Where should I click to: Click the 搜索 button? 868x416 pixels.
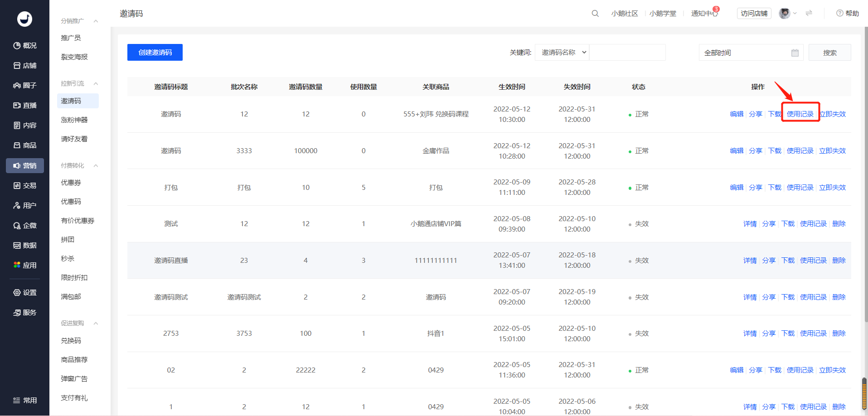(x=829, y=53)
